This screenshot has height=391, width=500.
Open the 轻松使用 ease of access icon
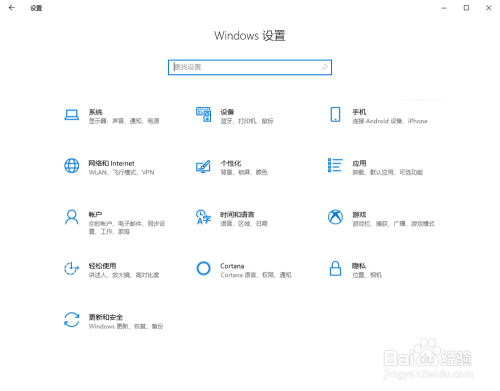point(71,269)
